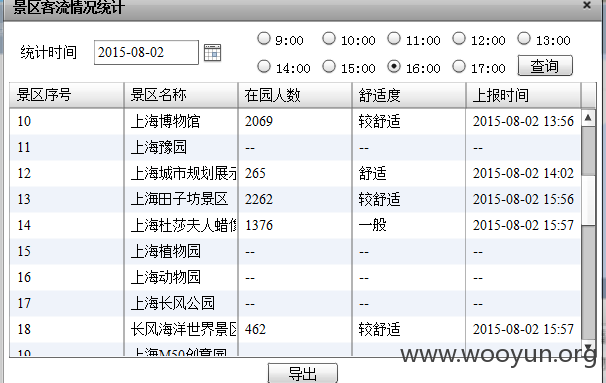Click visitor count 2262
Viewport: 606px width, 383px height.
coord(259,199)
